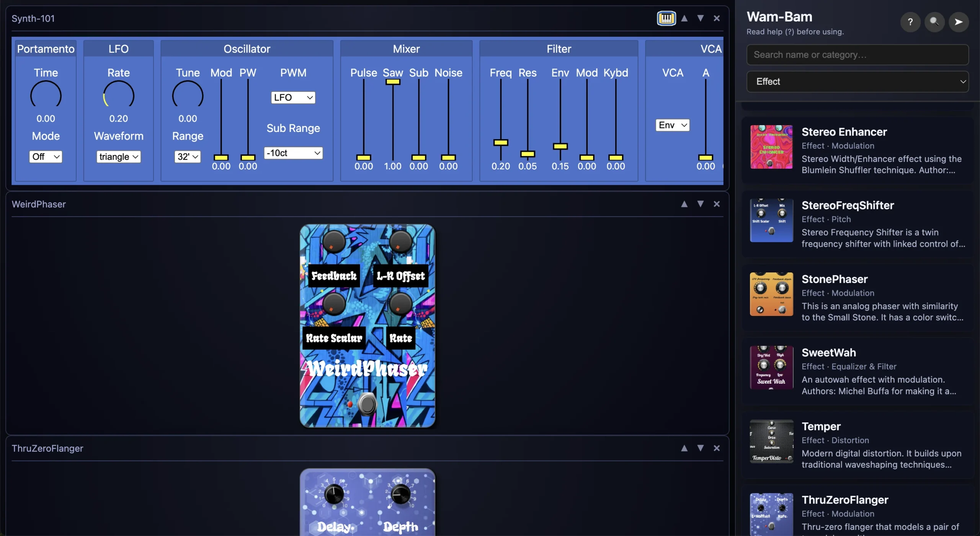The image size is (980, 536).
Task: Open the Effect category dropdown
Action: (857, 81)
